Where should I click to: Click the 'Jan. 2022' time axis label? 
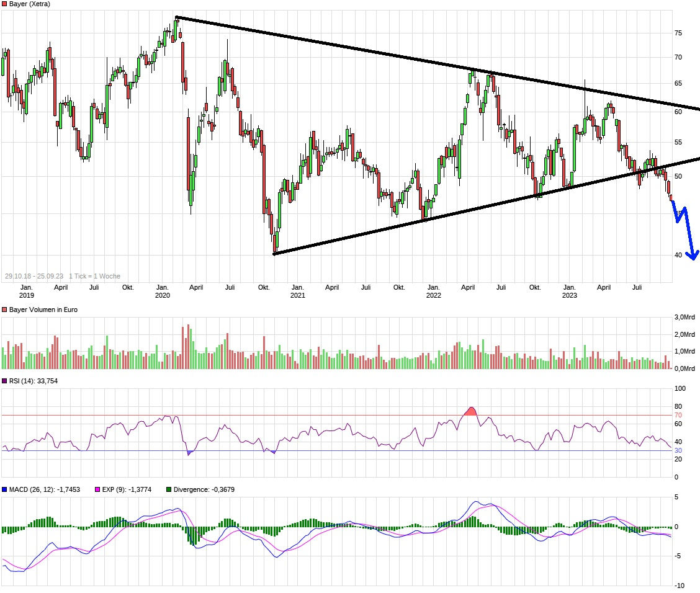click(x=434, y=292)
